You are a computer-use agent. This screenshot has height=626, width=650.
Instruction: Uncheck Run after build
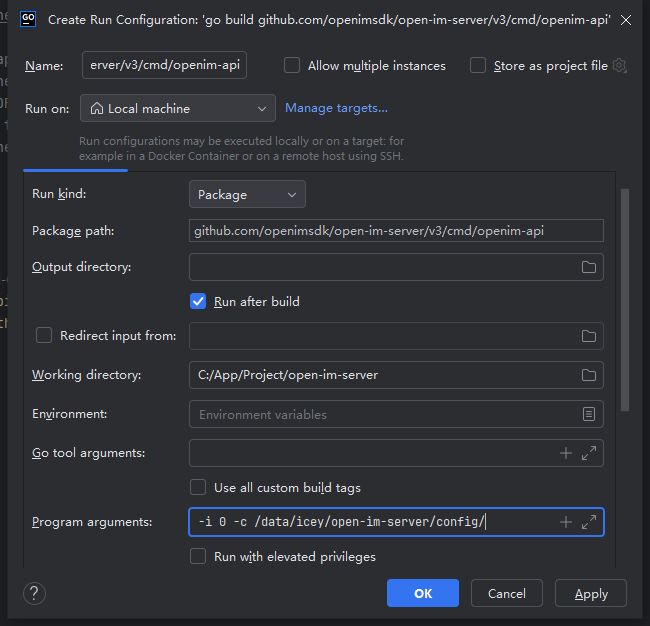[x=198, y=301]
